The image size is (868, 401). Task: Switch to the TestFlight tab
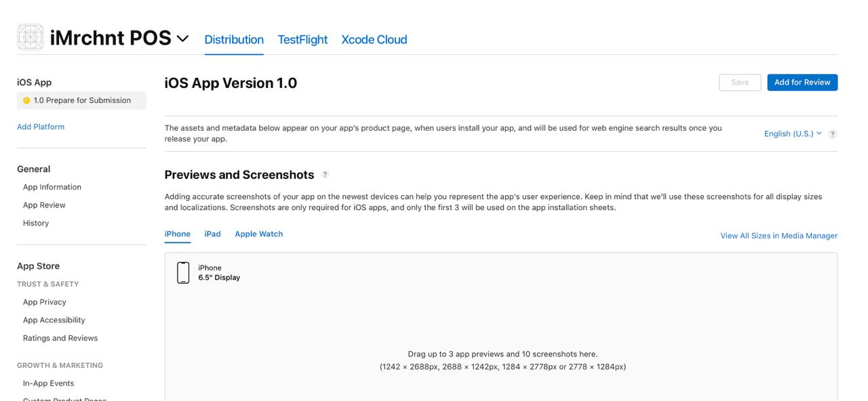302,39
